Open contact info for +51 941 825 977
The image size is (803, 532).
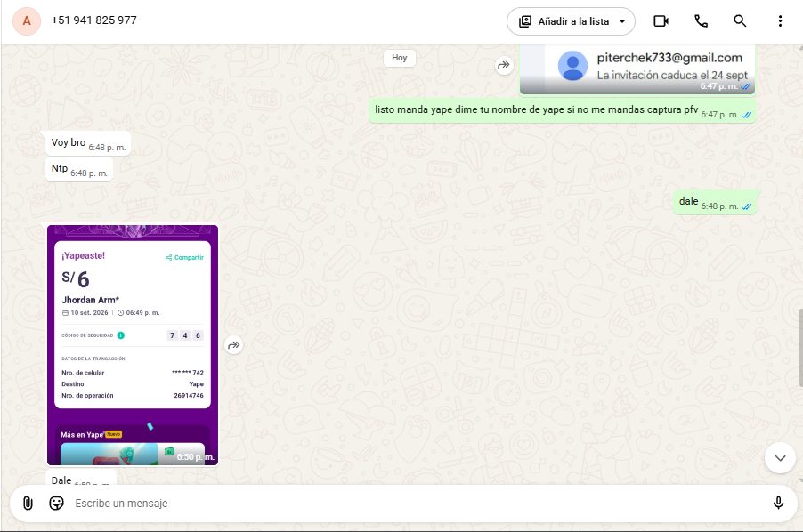(94, 20)
